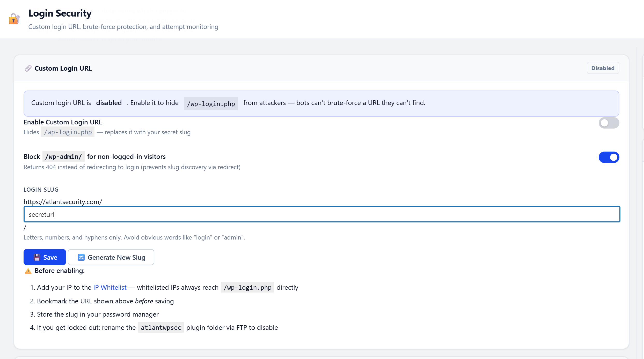Image resolution: width=644 pixels, height=359 pixels.
Task: Click the Custom Login URL section header
Action: pyautogui.click(x=63, y=68)
